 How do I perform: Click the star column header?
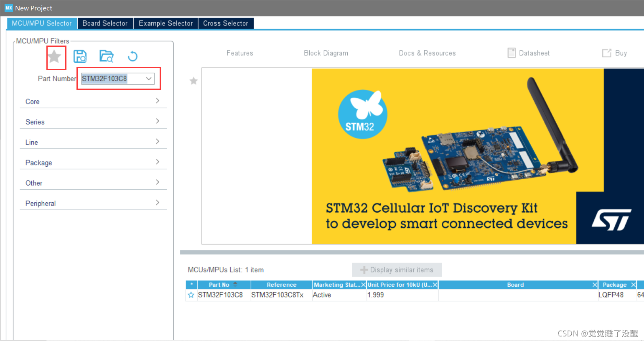click(x=191, y=285)
